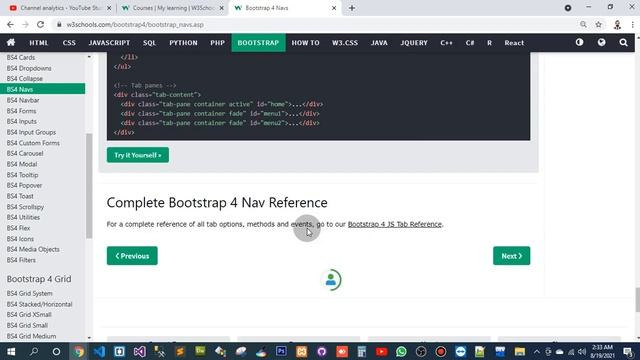Click the W3Schools home icon
Viewport: 640px width, 360px height.
(x=11, y=42)
